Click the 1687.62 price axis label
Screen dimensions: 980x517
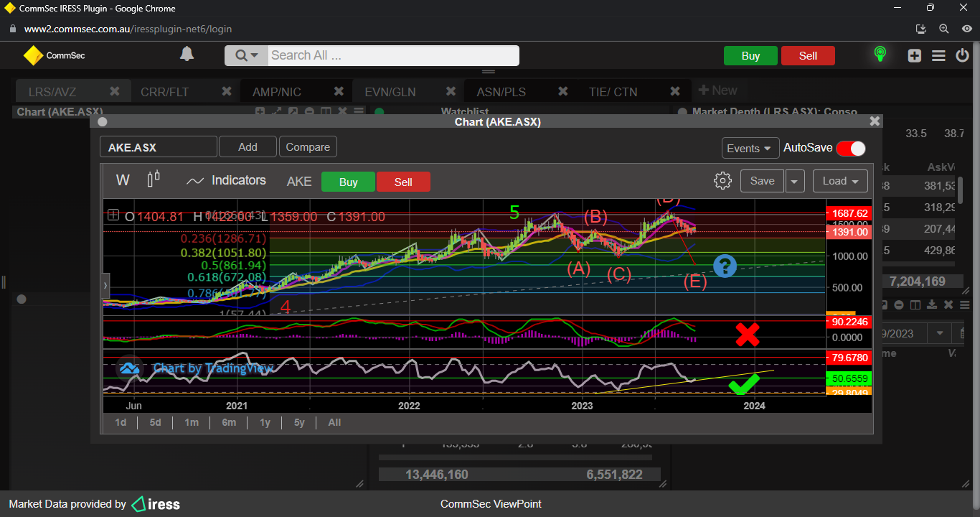850,213
